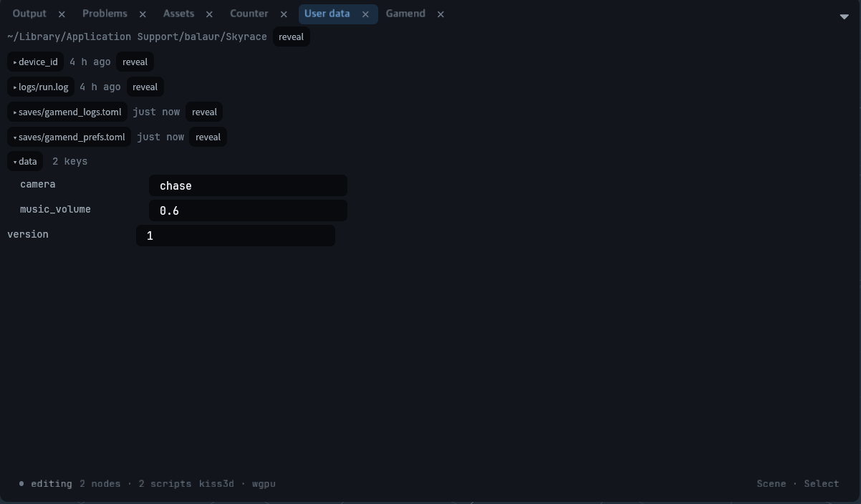Click the camera key label
This screenshot has height=504, width=861.
pyautogui.click(x=37, y=184)
